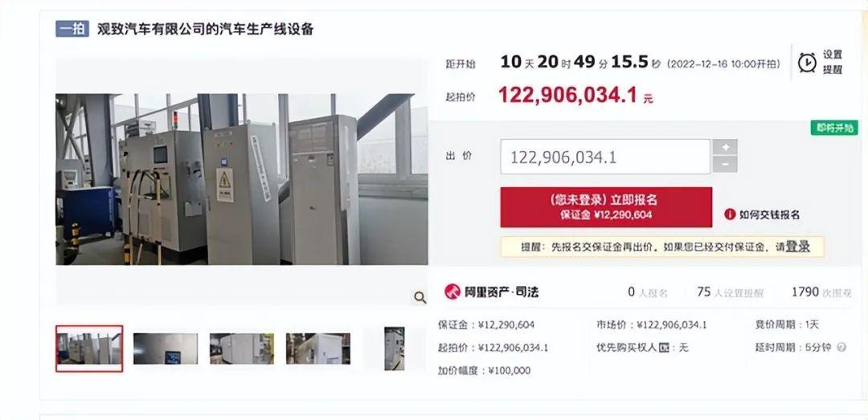Viewport: 868px width, 420px height.
Task: Click the magnifier icon on main photo
Action: point(420,298)
